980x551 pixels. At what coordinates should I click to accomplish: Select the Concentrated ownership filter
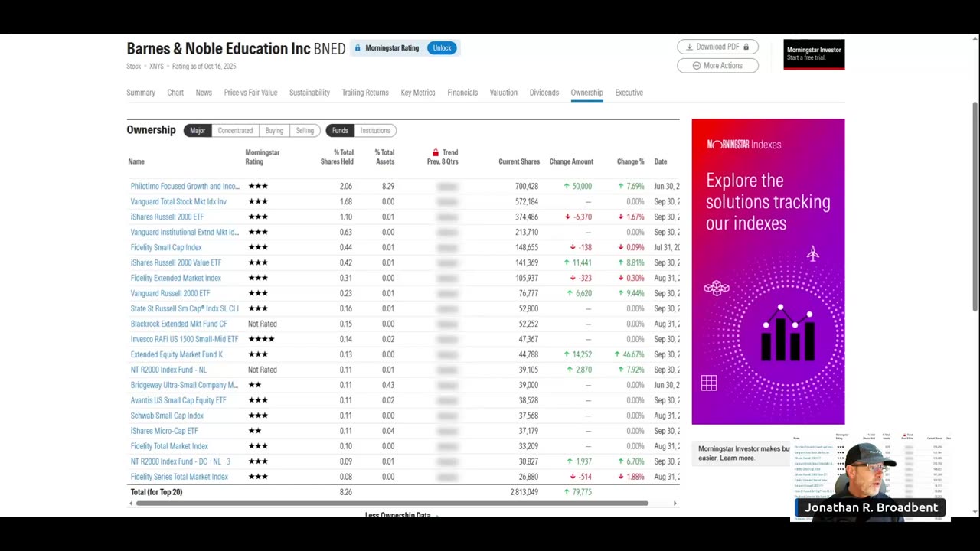click(x=235, y=130)
